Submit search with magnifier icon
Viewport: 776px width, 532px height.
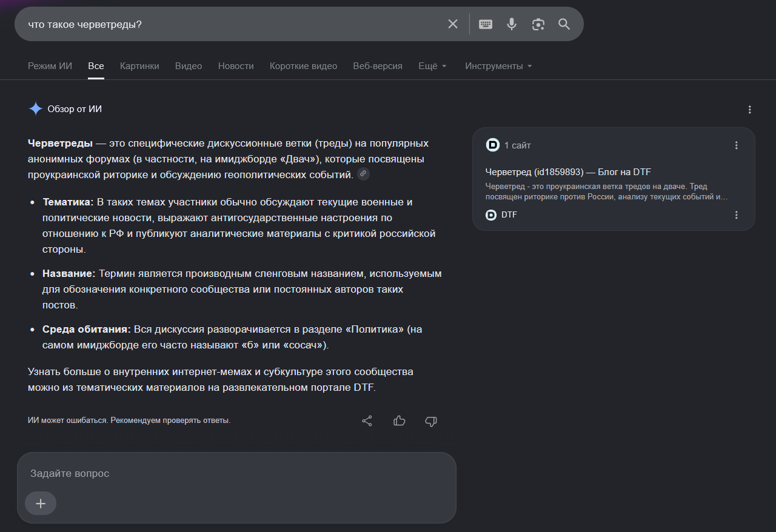click(x=564, y=24)
